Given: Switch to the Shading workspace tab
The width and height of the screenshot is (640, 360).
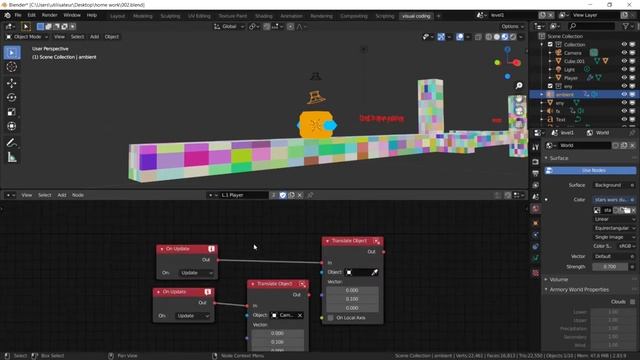Looking at the screenshot, I should 264,16.
